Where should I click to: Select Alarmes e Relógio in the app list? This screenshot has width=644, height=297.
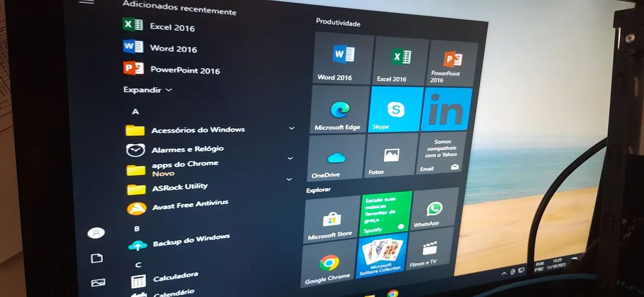[187, 149]
